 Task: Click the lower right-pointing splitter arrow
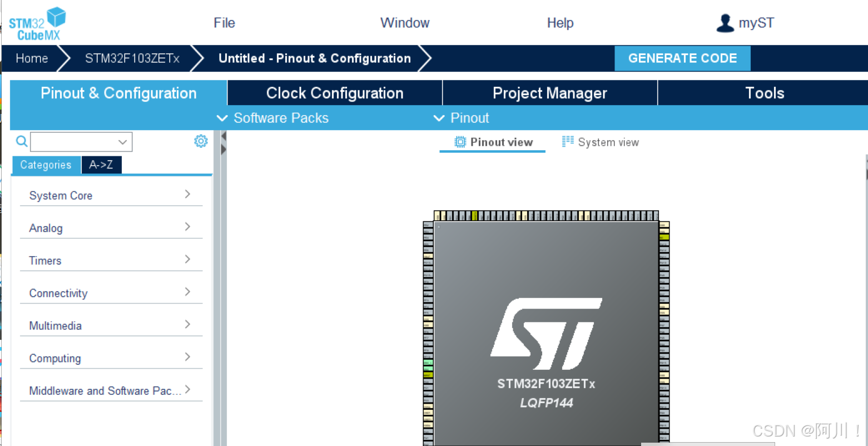click(224, 150)
